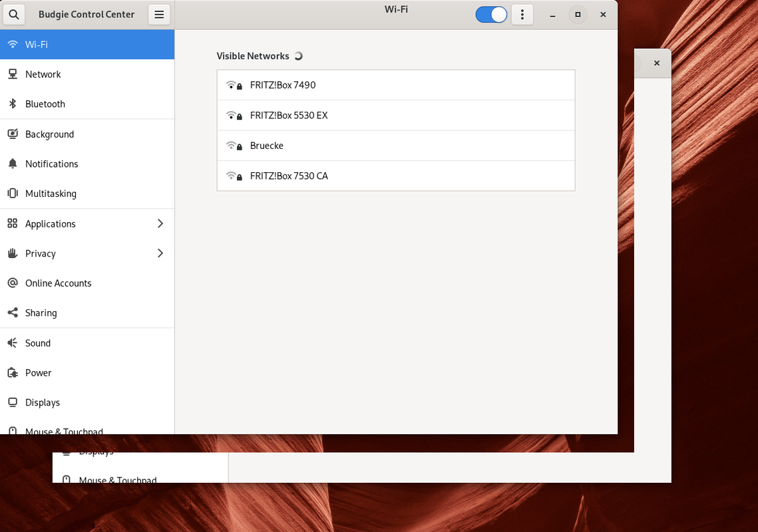The height and width of the screenshot is (532, 758).
Task: Expand the Applications submenu chevron
Action: [160, 223]
